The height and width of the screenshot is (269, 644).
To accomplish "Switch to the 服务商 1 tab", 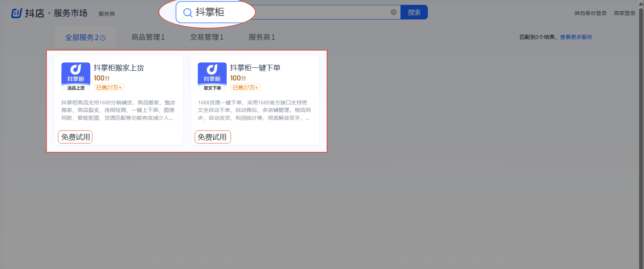I will 262,37.
